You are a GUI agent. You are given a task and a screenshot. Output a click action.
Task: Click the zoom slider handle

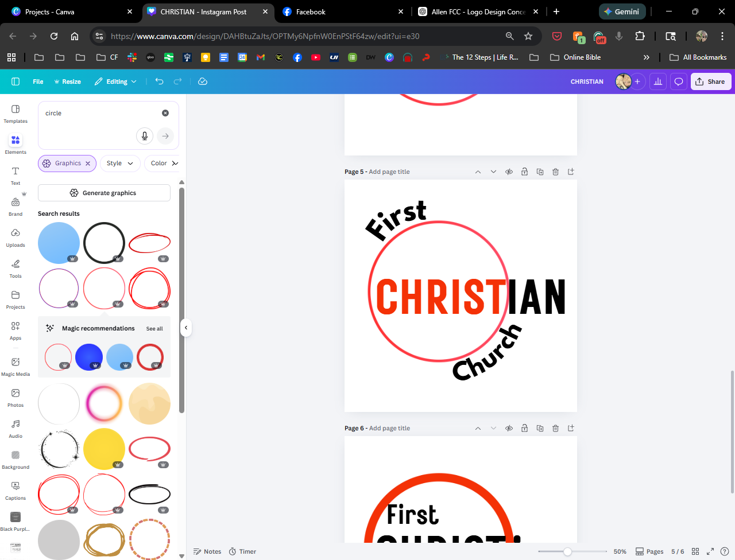567,551
